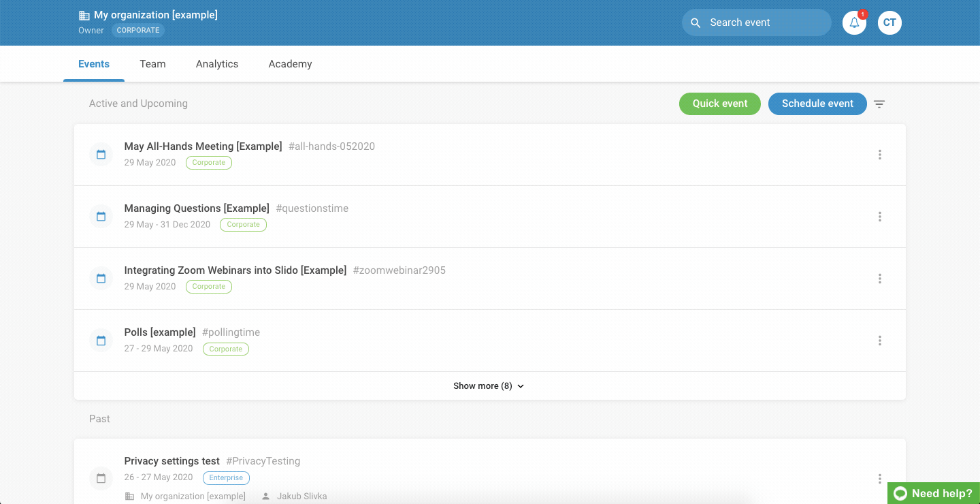
Task: Click the 26 - 27 May 2020 date
Action: click(159, 477)
